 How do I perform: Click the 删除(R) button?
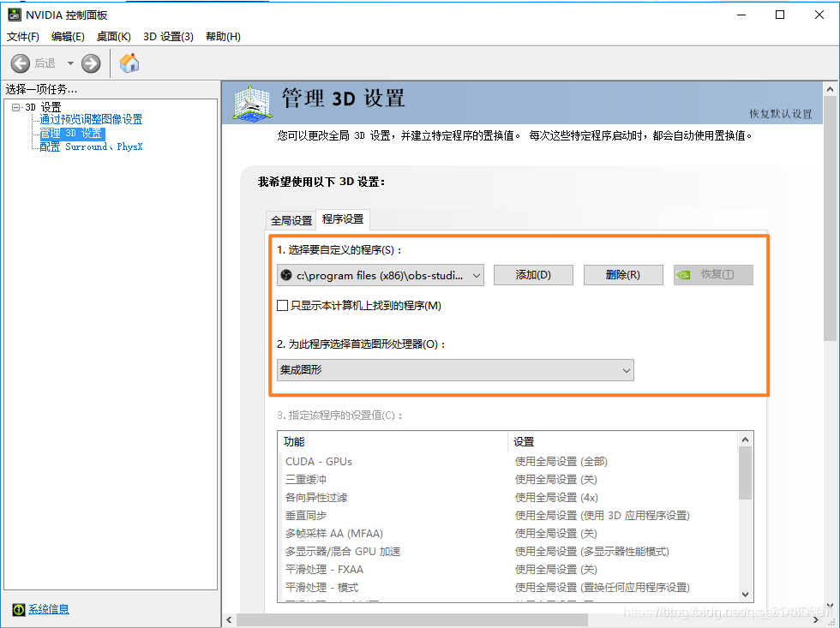[623, 275]
